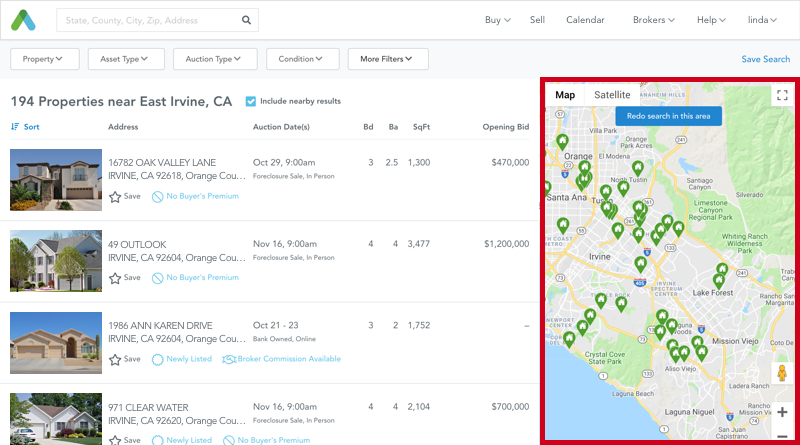Viewport: 800px width, 445px height.
Task: Click the Auction Date(s) column header
Action: click(x=281, y=127)
